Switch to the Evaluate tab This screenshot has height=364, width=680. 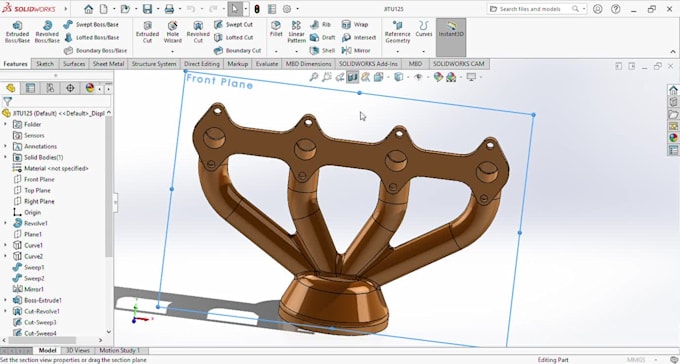tap(267, 64)
